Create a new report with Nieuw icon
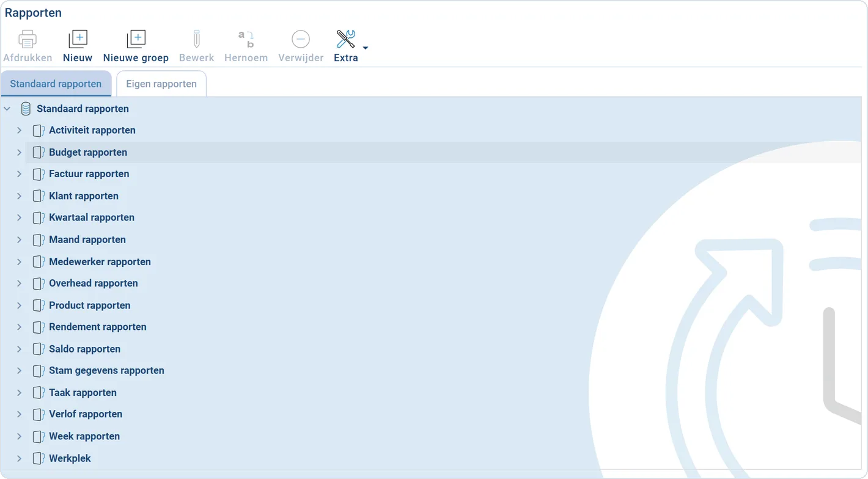This screenshot has width=868, height=479. (x=78, y=39)
